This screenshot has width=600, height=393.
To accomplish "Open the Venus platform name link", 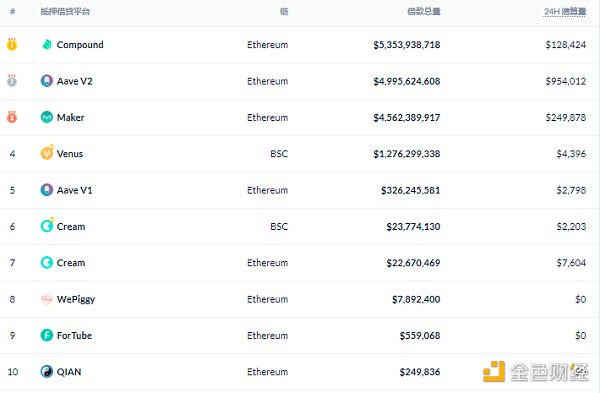I will [70, 154].
